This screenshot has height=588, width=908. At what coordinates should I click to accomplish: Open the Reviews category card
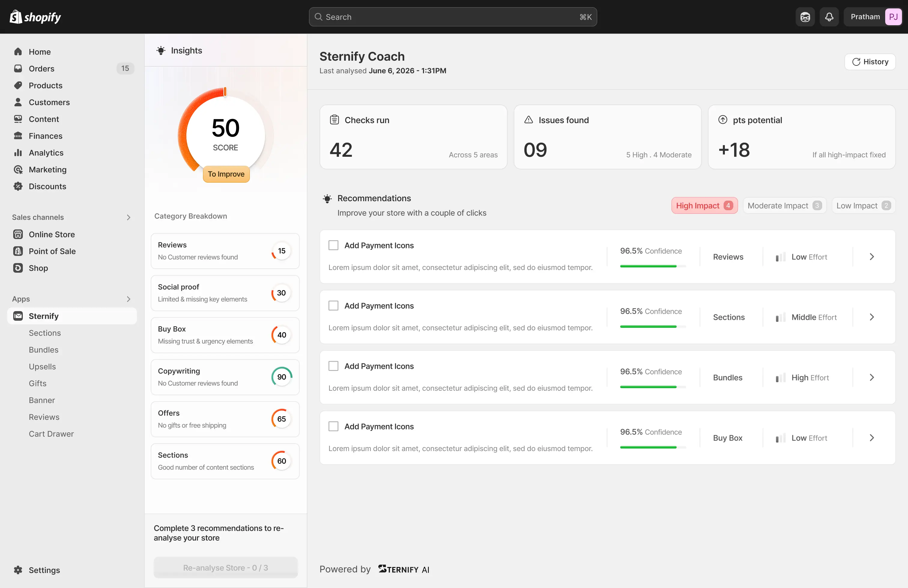[x=225, y=251]
